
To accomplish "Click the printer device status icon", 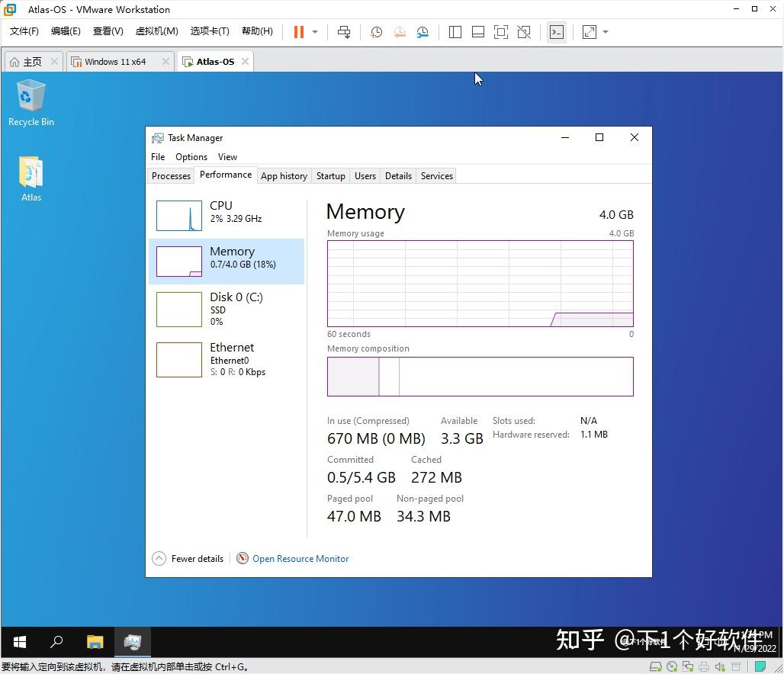I will coord(704,666).
